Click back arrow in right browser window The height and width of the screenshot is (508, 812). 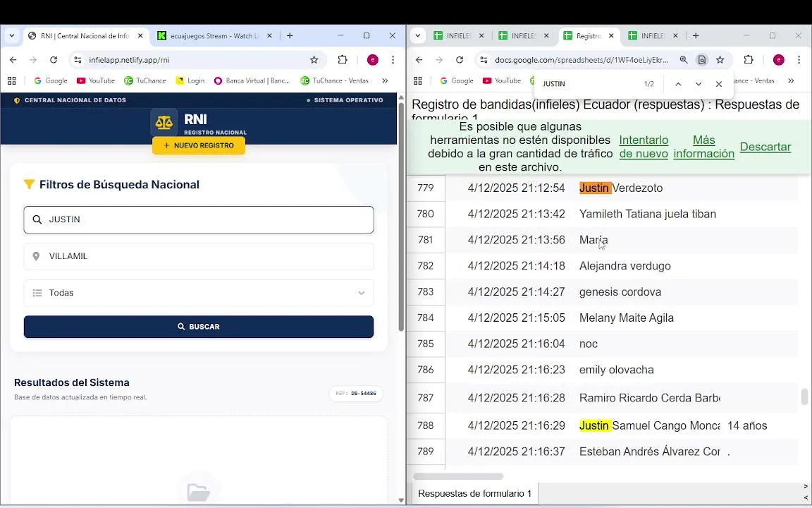pyautogui.click(x=419, y=60)
